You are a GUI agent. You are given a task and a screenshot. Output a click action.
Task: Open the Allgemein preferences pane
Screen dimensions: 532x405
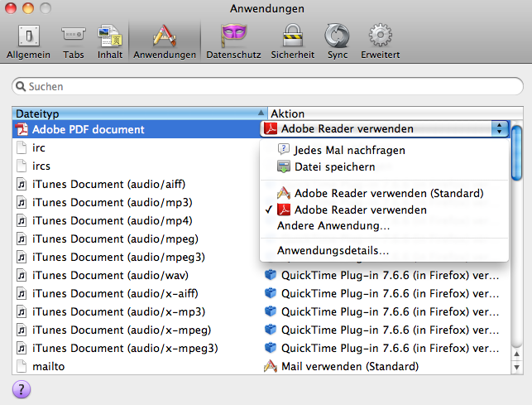28,41
